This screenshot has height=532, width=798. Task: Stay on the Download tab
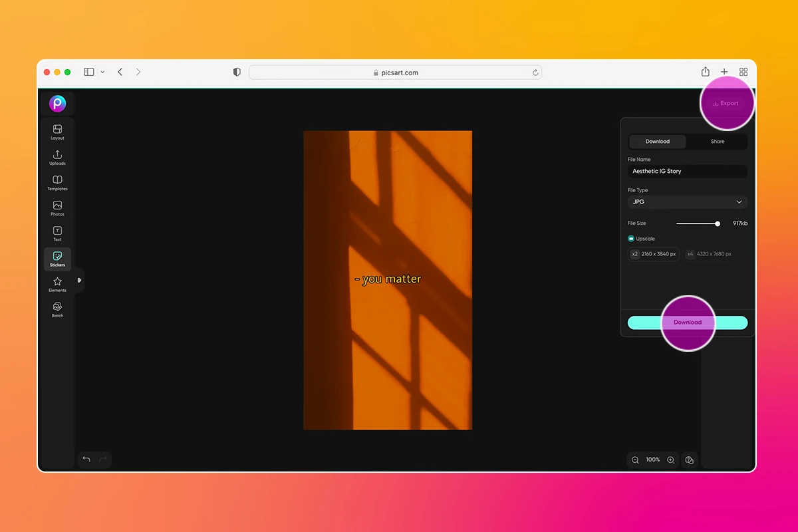coord(658,141)
